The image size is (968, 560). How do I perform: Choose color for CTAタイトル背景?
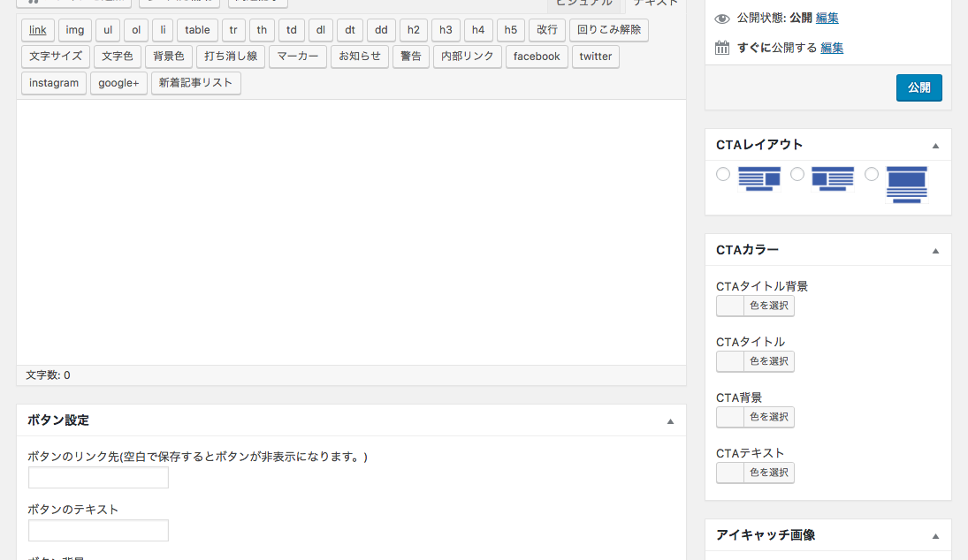pyautogui.click(x=755, y=306)
